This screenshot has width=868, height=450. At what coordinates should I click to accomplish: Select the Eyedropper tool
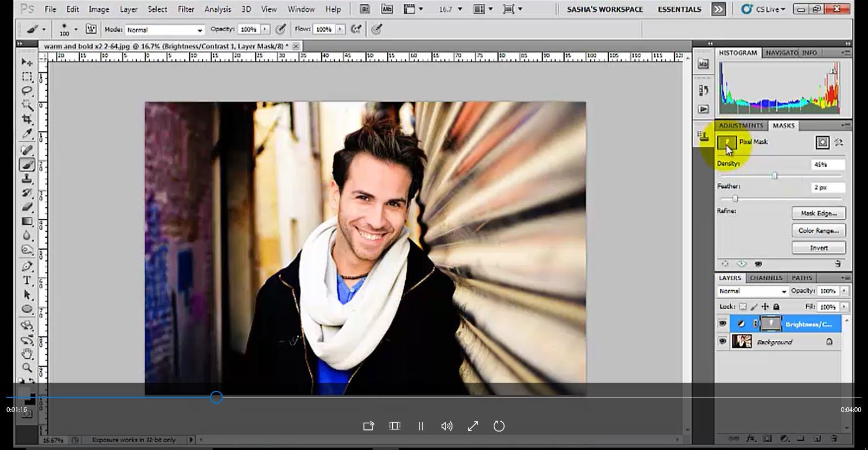[27, 133]
